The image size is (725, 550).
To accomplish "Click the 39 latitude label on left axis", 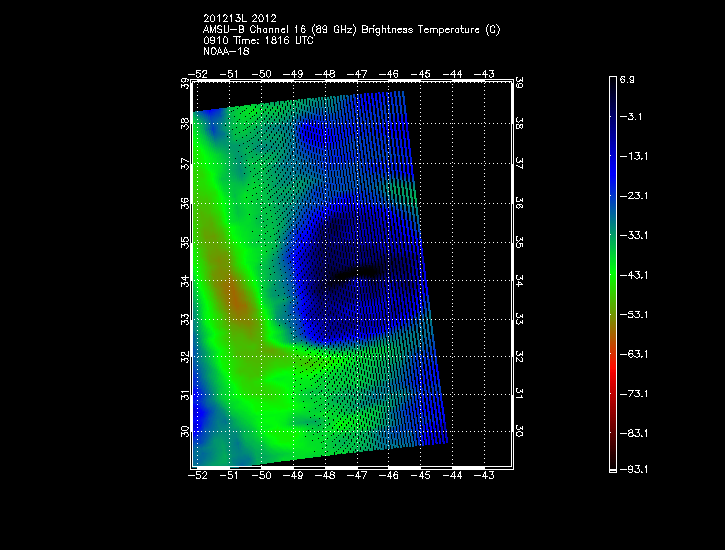I will click(185, 85).
